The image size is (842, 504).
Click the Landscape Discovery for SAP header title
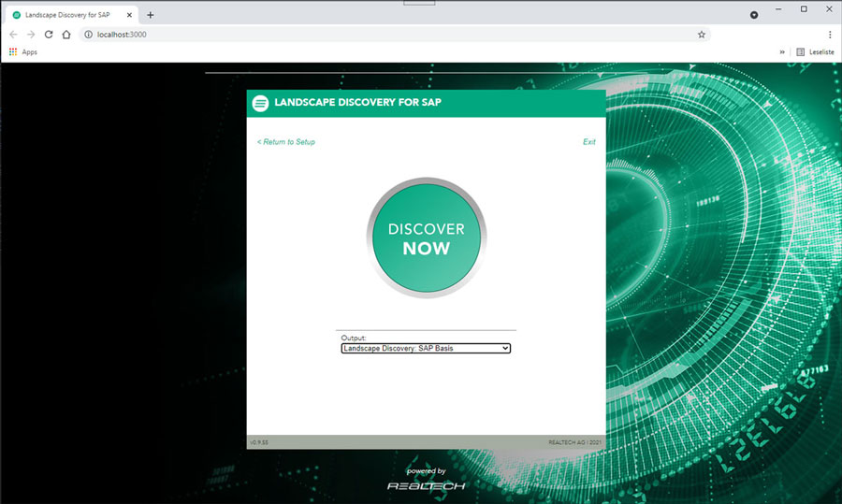(357, 103)
